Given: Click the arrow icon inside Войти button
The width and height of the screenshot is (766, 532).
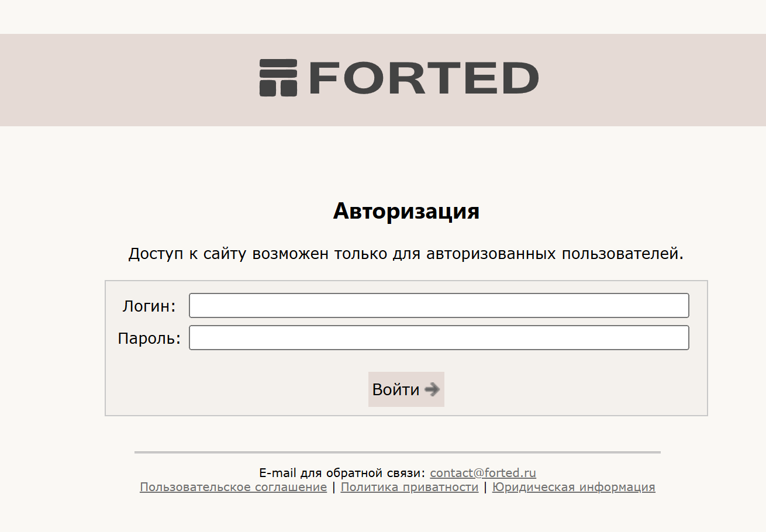Looking at the screenshot, I should [x=432, y=389].
